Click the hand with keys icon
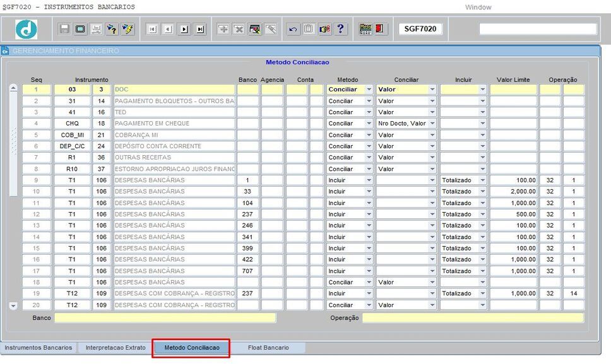 (x=324, y=29)
